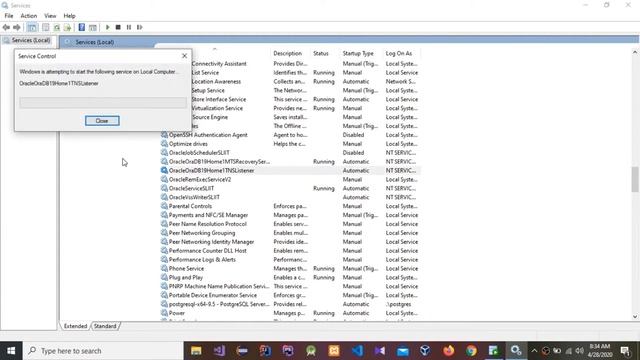Show hidden system tray icons chevron

click(534, 351)
